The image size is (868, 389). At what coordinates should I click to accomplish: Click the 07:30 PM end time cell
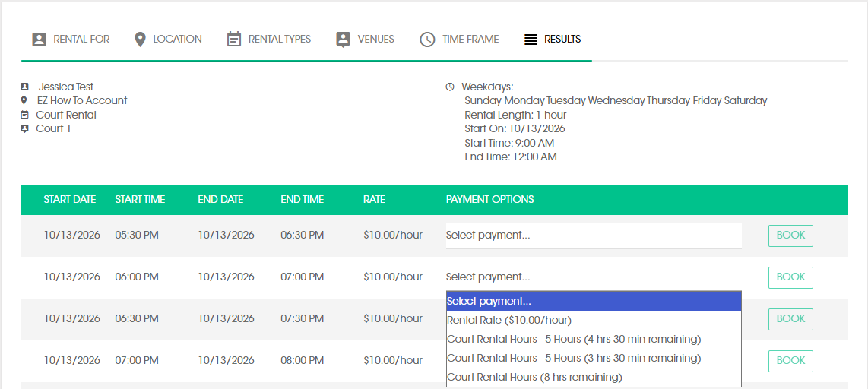click(x=303, y=319)
